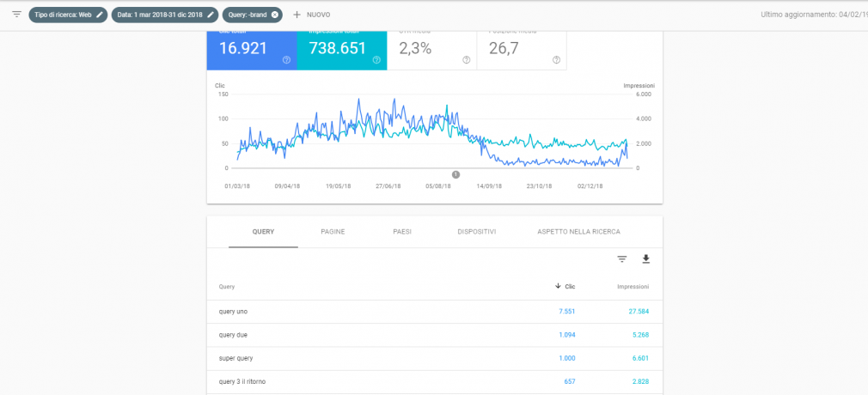
Task: Click the 1.094 clicks value
Action: point(567,335)
